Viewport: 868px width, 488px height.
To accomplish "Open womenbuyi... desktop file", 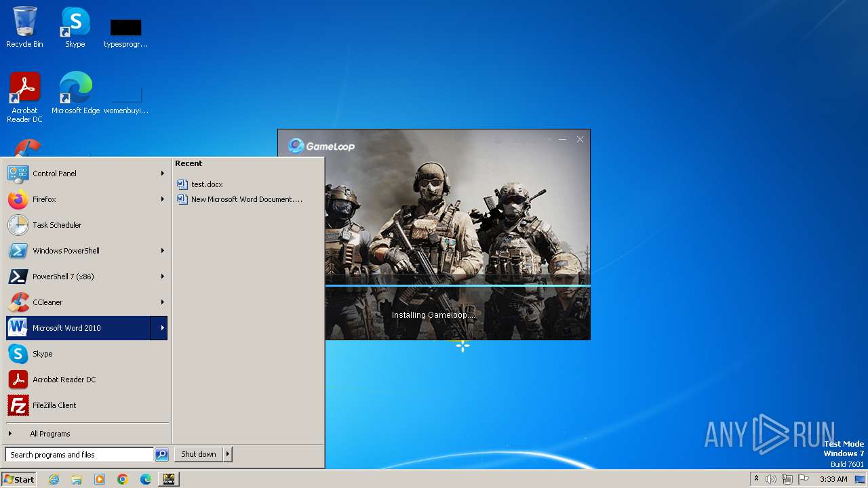I will click(125, 98).
